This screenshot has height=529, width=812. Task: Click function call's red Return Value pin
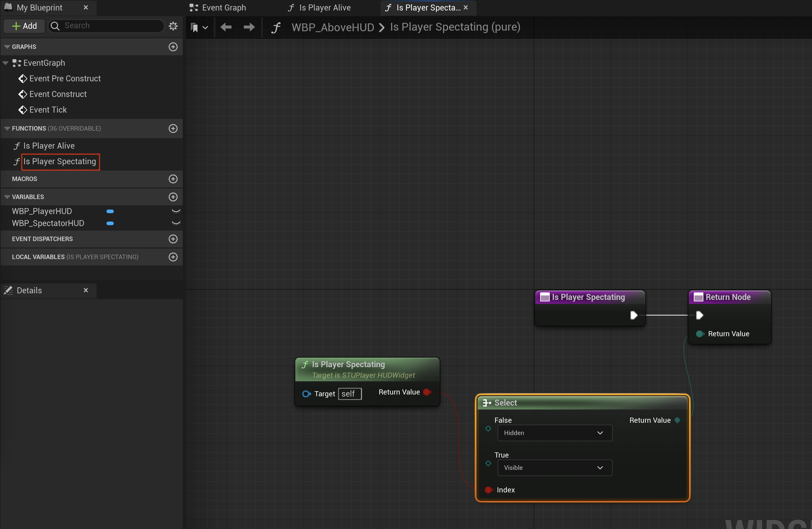tap(427, 392)
